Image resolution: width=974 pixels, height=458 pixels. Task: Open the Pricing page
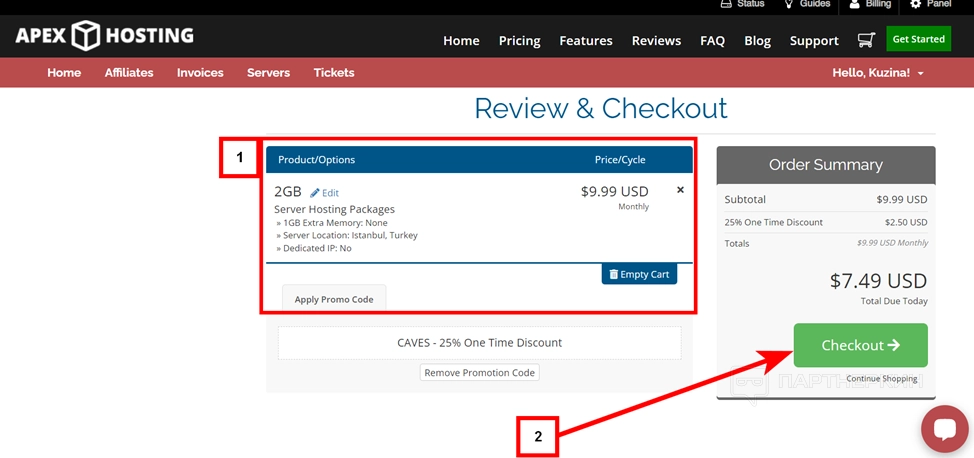tap(519, 41)
